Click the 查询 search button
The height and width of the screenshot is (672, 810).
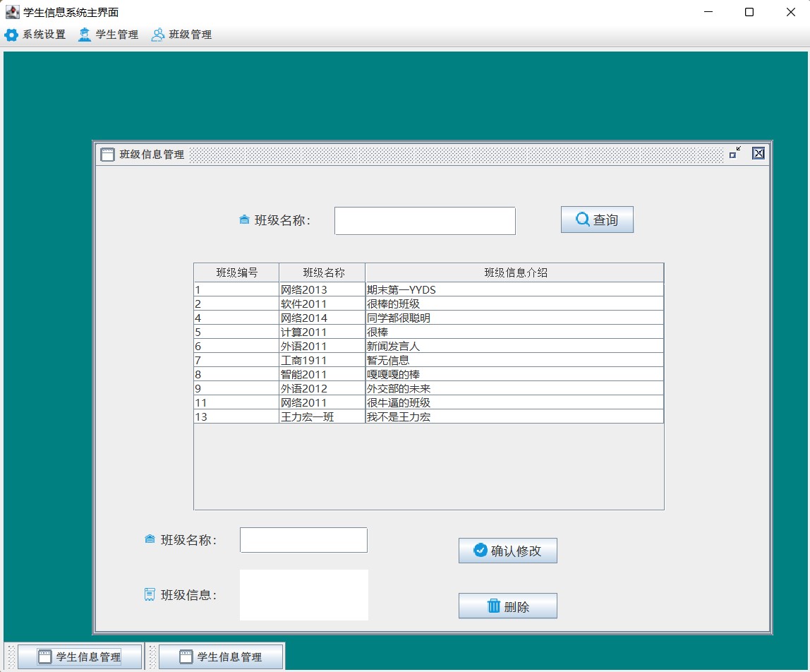coord(597,220)
